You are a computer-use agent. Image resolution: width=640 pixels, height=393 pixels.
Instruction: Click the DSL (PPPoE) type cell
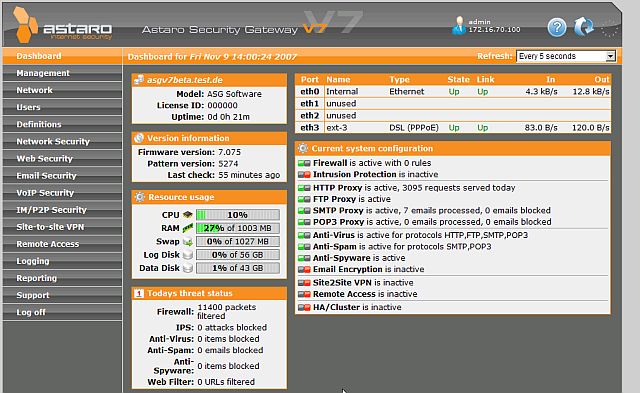click(414, 128)
